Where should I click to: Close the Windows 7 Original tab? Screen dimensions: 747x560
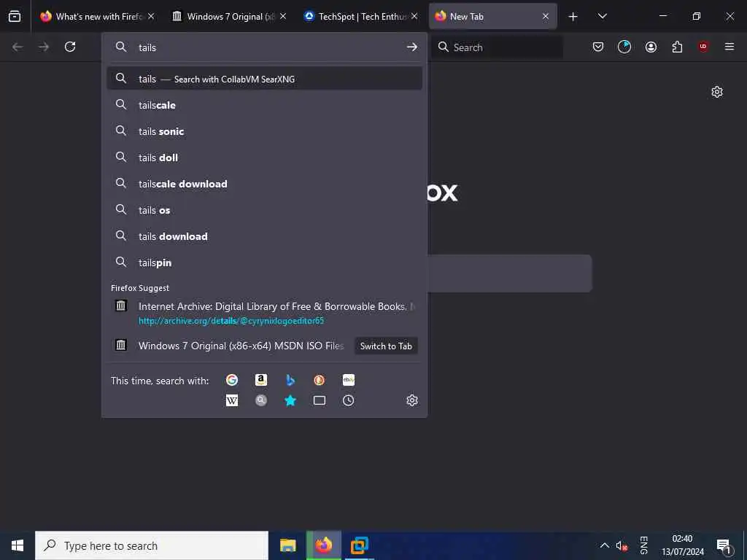pos(283,16)
